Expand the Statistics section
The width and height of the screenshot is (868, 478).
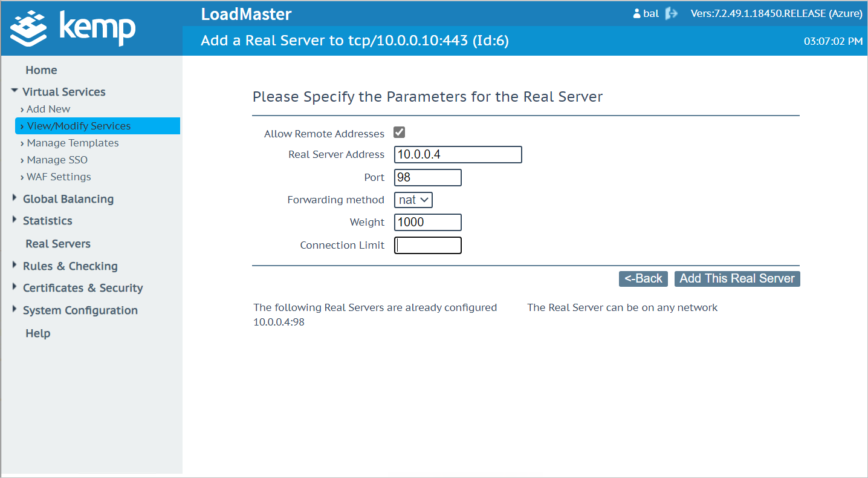(47, 221)
